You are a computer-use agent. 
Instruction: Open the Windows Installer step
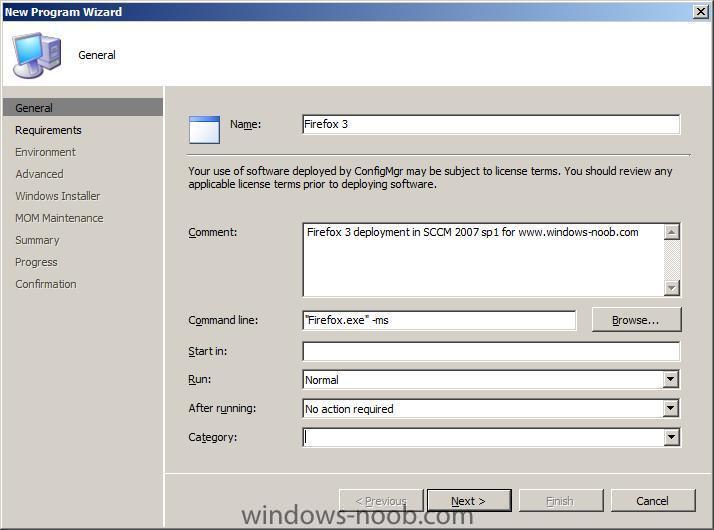[57, 196]
